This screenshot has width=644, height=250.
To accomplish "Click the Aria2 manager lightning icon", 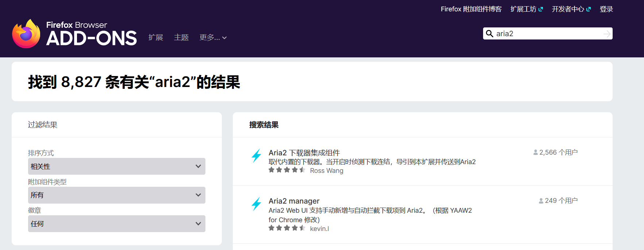I will (257, 204).
